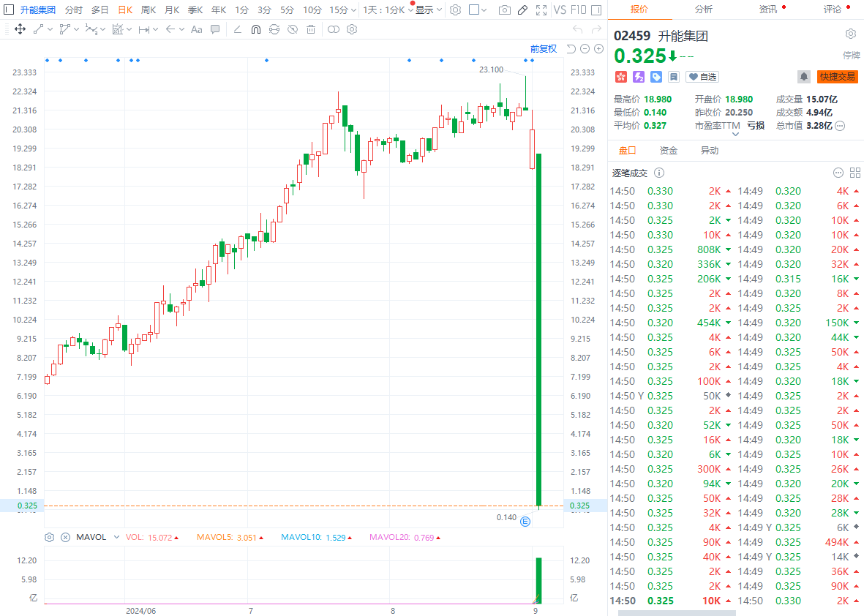Click the VS compare button
This screenshot has width=864, height=616.
(x=560, y=10)
